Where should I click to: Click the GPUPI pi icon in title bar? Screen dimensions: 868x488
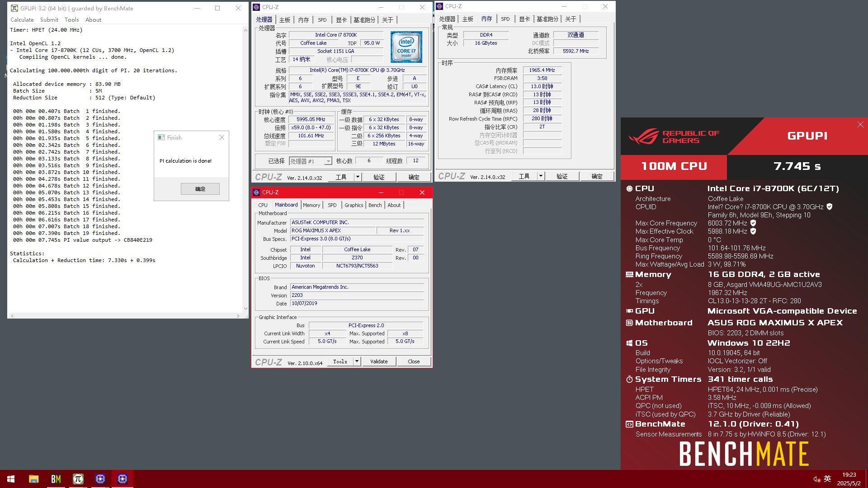pos(14,8)
